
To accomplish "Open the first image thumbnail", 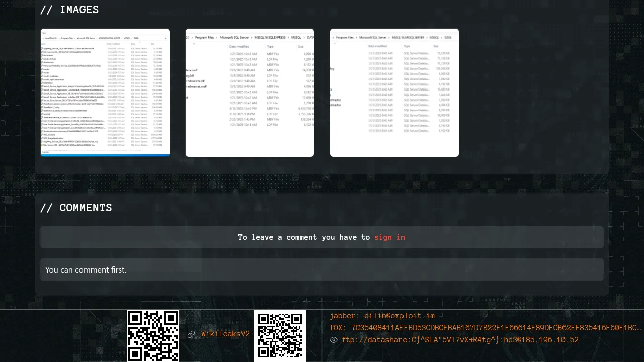I will pos(105,93).
